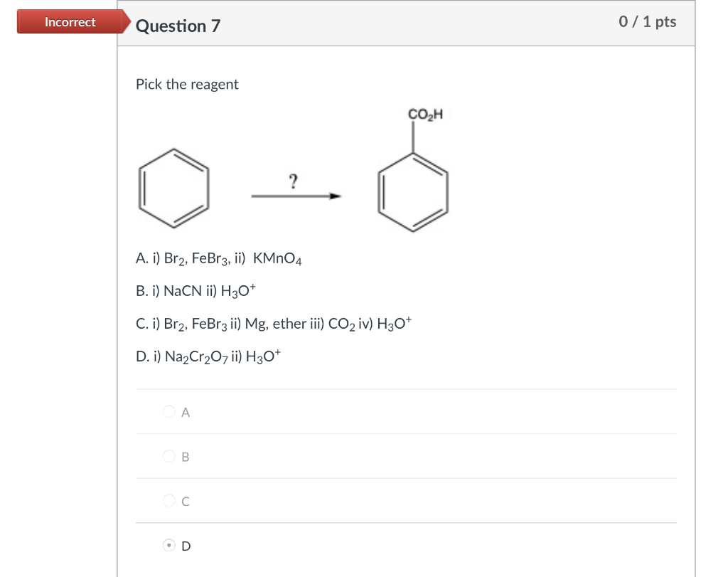
Task: Select radio button C
Action: [169, 501]
